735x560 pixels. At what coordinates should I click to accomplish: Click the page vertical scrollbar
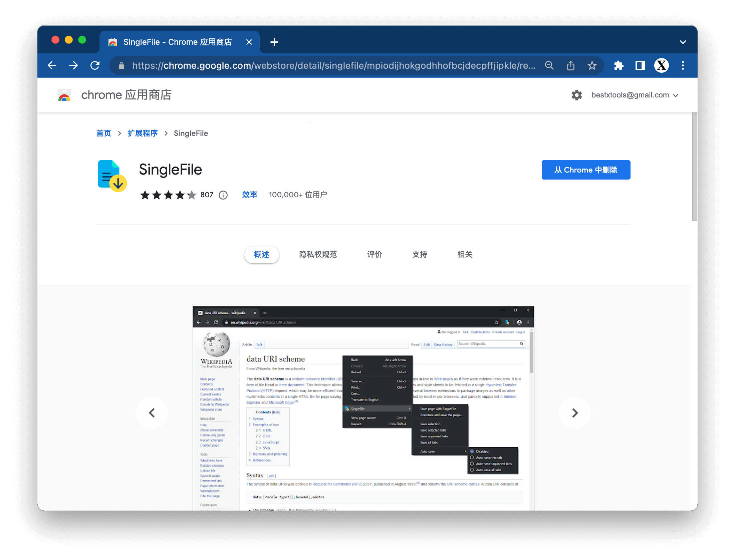tap(694, 167)
